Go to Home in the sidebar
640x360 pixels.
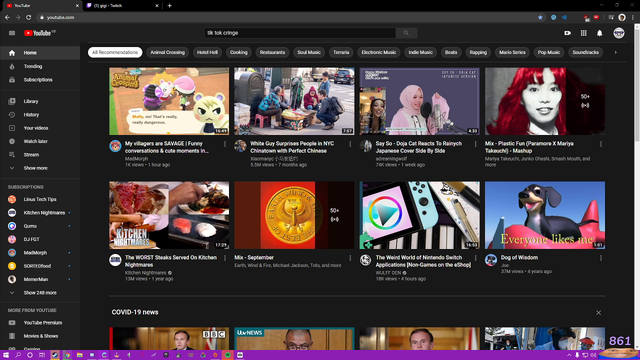(40, 53)
